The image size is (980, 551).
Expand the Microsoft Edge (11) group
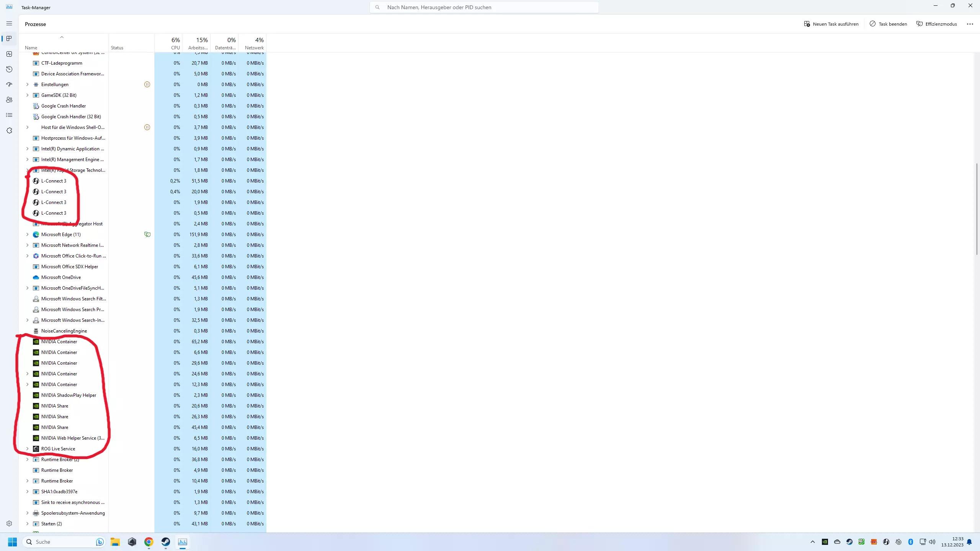pos(27,235)
